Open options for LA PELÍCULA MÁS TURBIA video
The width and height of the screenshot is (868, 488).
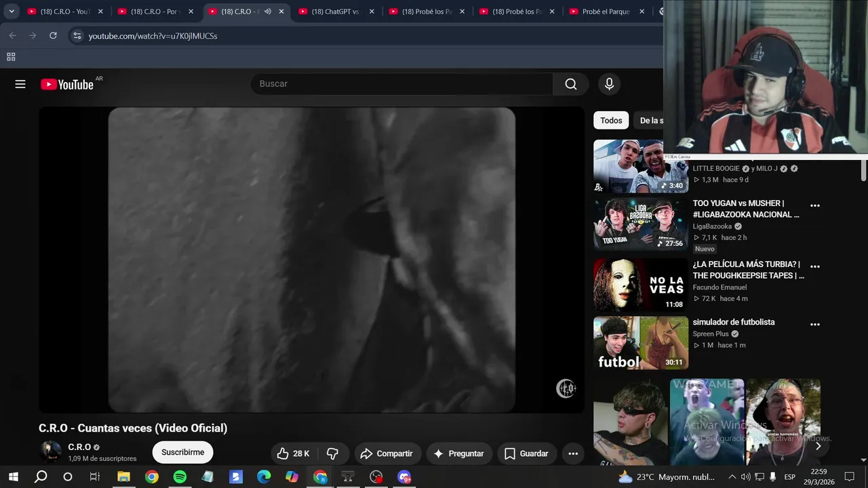tap(815, 266)
